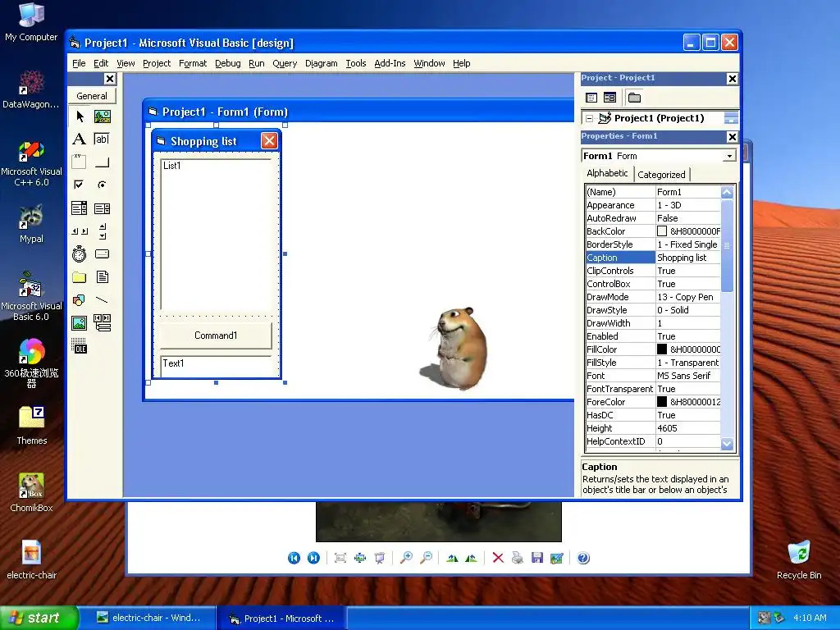Select the Data control tool
840x630 pixels.
tap(102, 323)
